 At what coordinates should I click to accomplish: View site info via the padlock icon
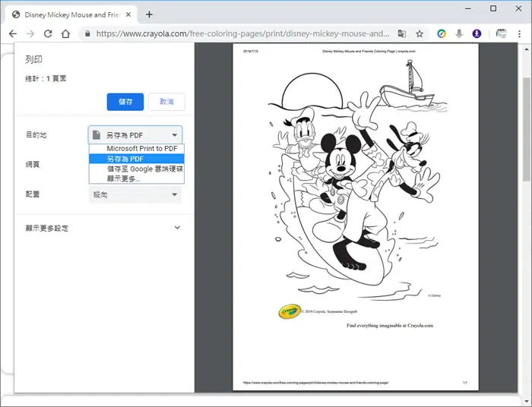pyautogui.click(x=87, y=33)
